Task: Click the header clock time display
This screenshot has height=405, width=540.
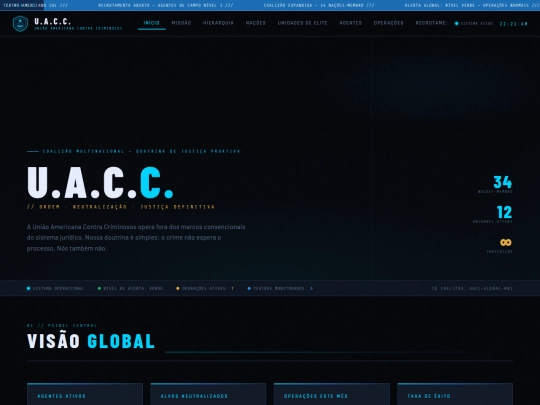Action: point(513,24)
